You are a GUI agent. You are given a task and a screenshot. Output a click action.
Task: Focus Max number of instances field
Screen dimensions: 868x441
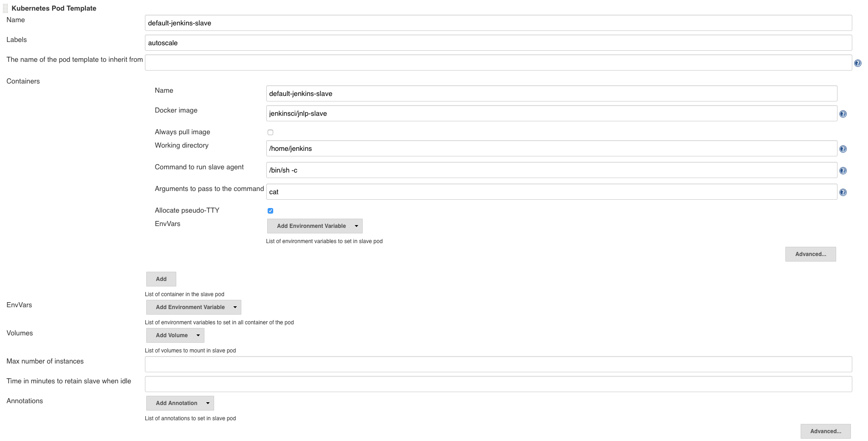pos(498,364)
